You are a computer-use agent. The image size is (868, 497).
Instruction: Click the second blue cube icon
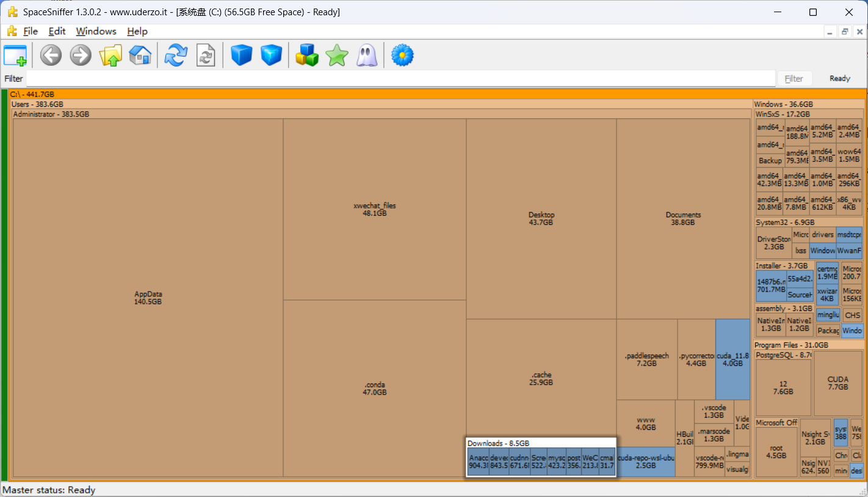pyautogui.click(x=271, y=55)
